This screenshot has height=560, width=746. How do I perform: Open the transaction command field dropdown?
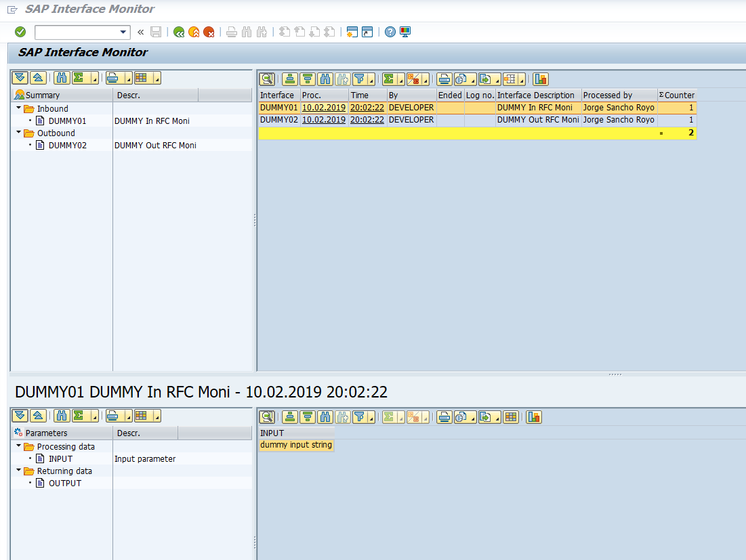pyautogui.click(x=123, y=32)
